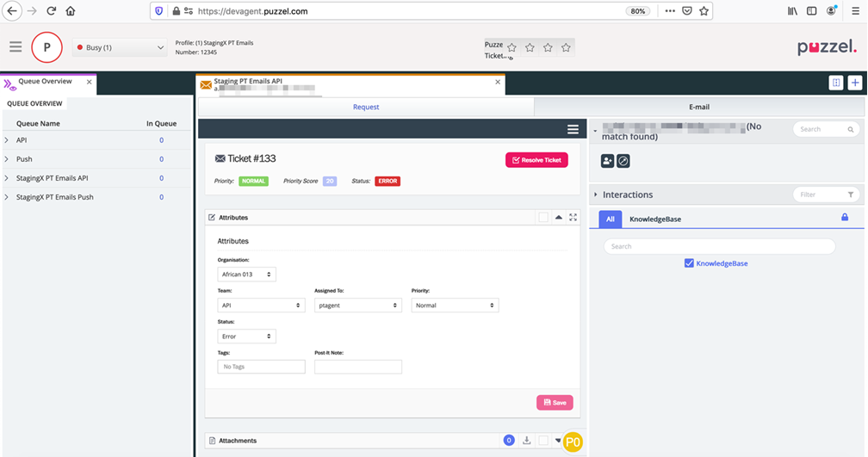Uncheck the KnowledgeBase checkbox
The width and height of the screenshot is (868, 457).
click(x=689, y=263)
